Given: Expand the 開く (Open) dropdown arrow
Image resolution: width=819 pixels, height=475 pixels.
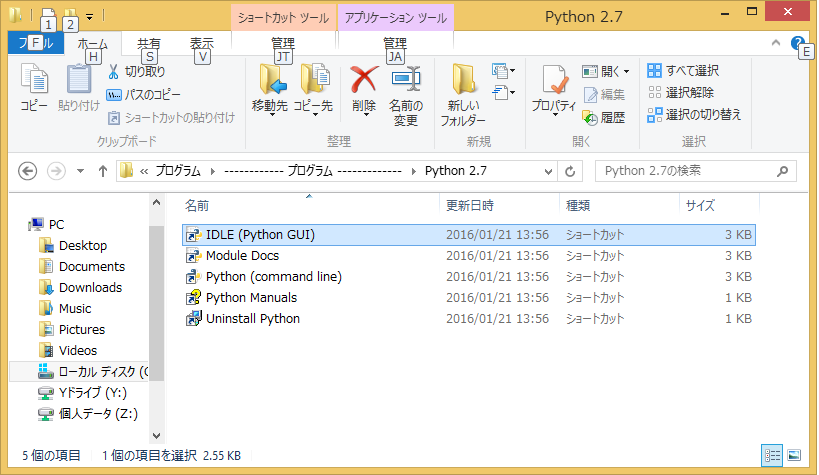Looking at the screenshot, I should click(x=627, y=72).
